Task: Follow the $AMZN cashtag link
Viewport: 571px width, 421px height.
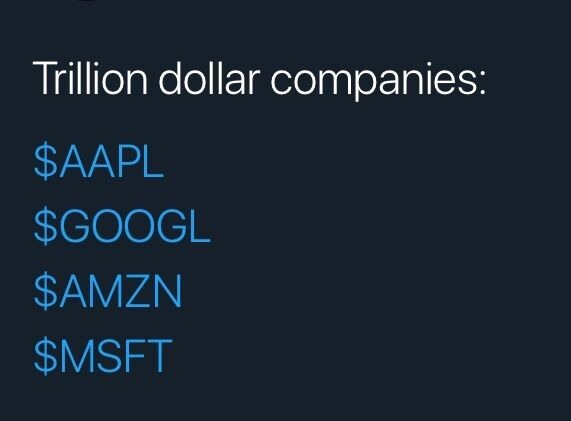Action: (108, 290)
